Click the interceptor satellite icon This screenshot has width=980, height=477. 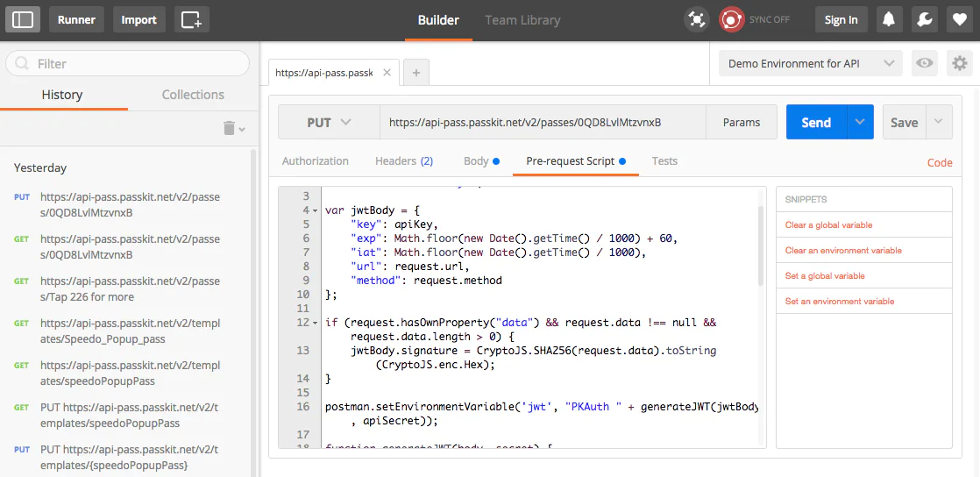pos(696,19)
